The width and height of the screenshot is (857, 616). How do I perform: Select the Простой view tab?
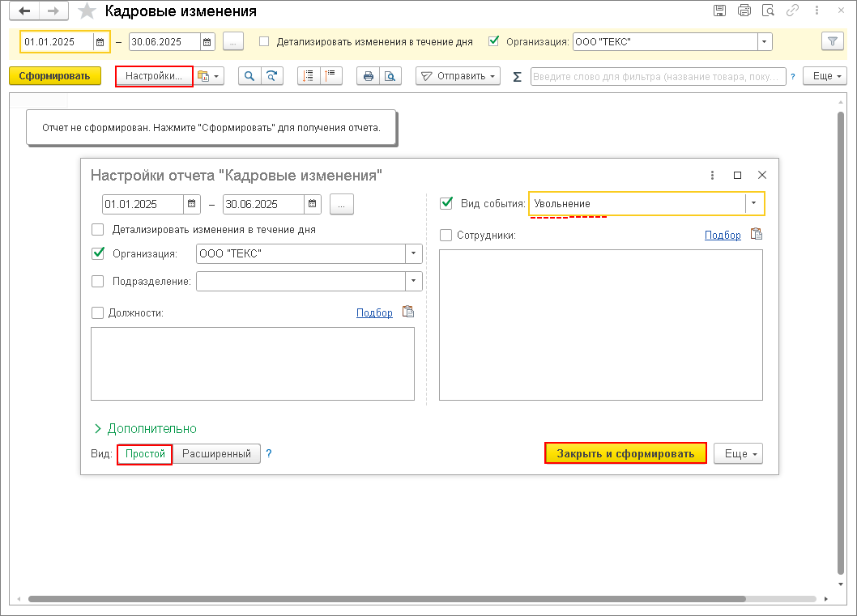145,454
